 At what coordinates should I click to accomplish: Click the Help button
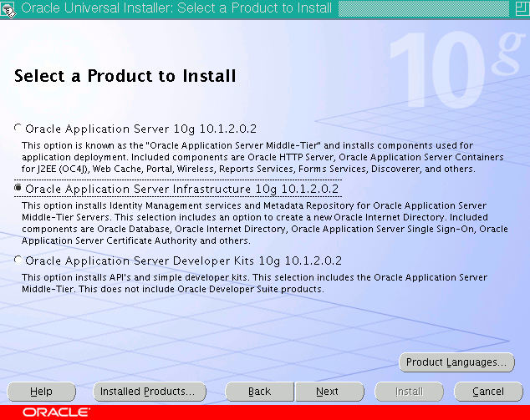[41, 392]
